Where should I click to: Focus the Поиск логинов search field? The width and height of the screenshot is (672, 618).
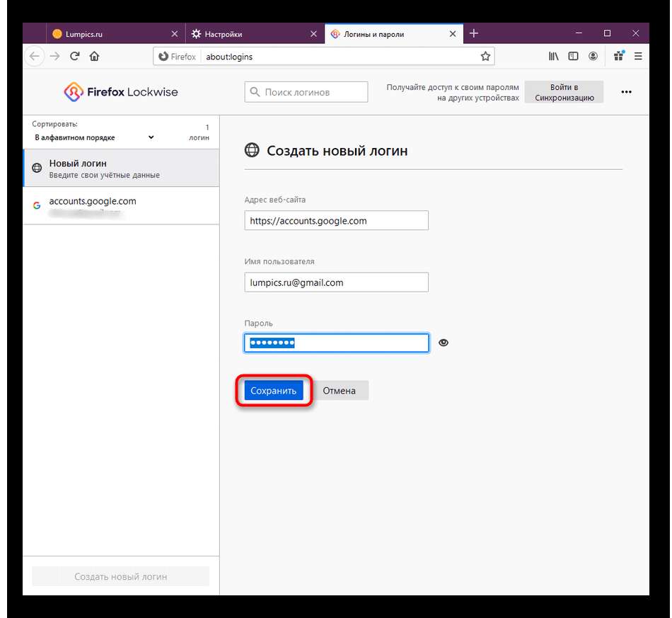pos(306,92)
